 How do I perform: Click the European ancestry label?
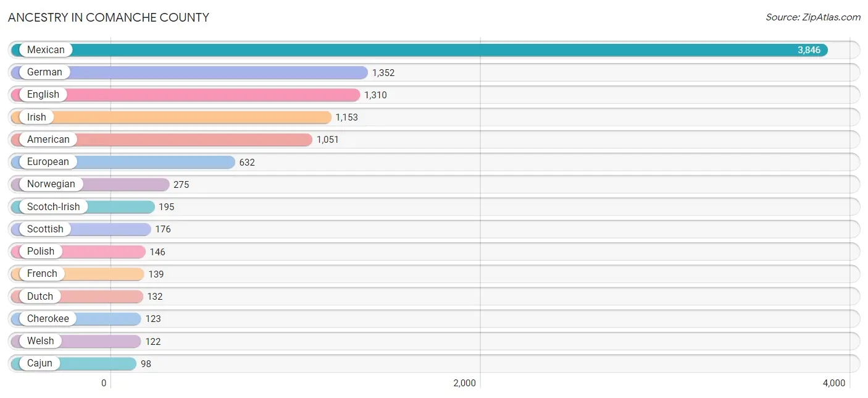point(48,162)
